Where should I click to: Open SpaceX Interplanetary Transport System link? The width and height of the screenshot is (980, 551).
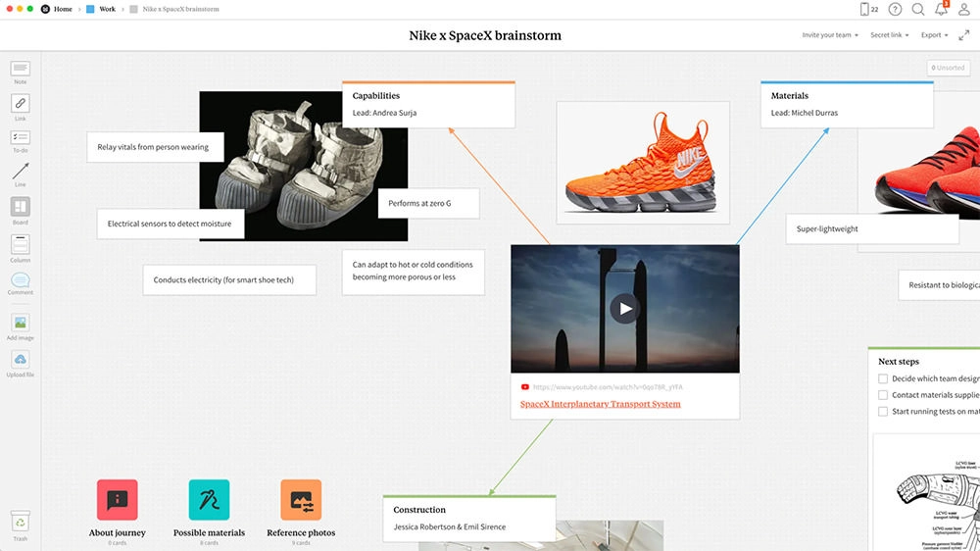pyautogui.click(x=600, y=404)
